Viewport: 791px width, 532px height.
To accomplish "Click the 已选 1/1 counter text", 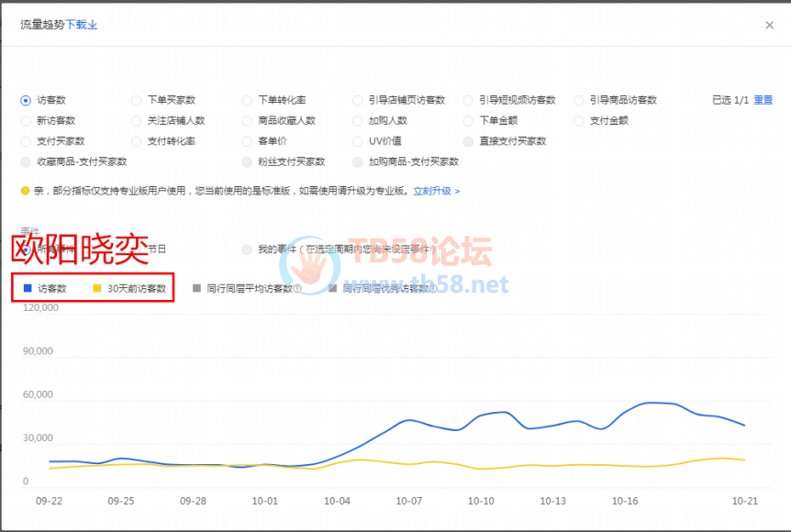I will click(730, 100).
